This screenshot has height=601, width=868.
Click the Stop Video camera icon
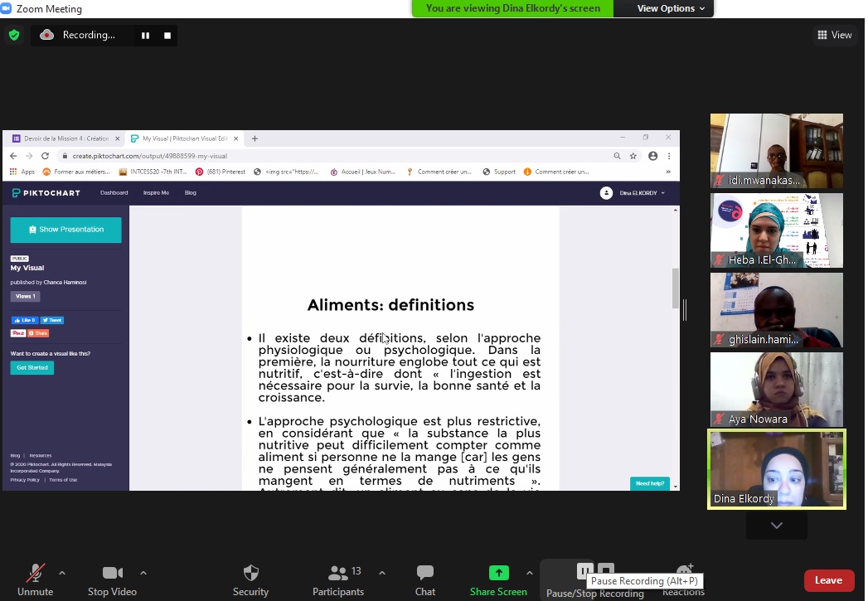[x=112, y=574]
